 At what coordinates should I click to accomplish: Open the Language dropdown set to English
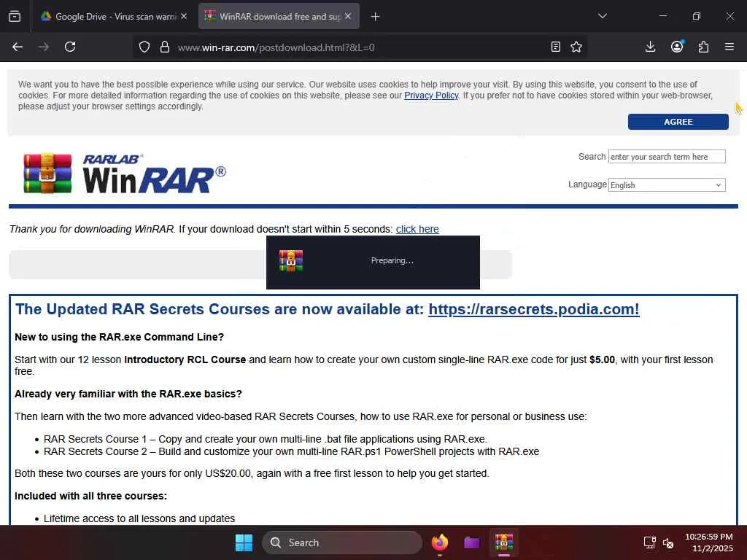pyautogui.click(x=667, y=184)
